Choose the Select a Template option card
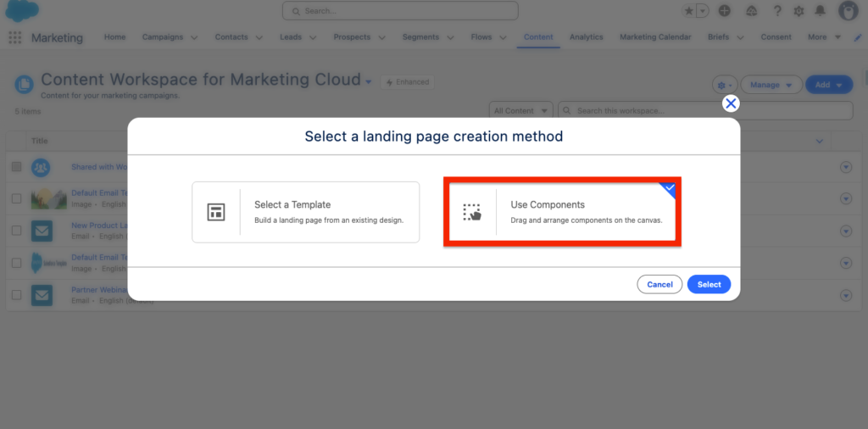Image resolution: width=868 pixels, height=429 pixels. coord(305,212)
